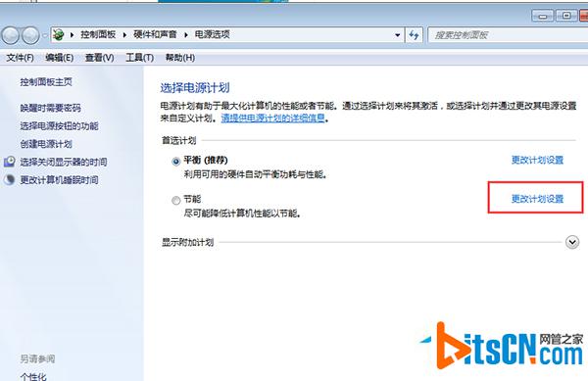Select the 平衡 (推荐) power plan radio button
Image resolution: width=588 pixels, height=381 pixels.
(x=175, y=162)
